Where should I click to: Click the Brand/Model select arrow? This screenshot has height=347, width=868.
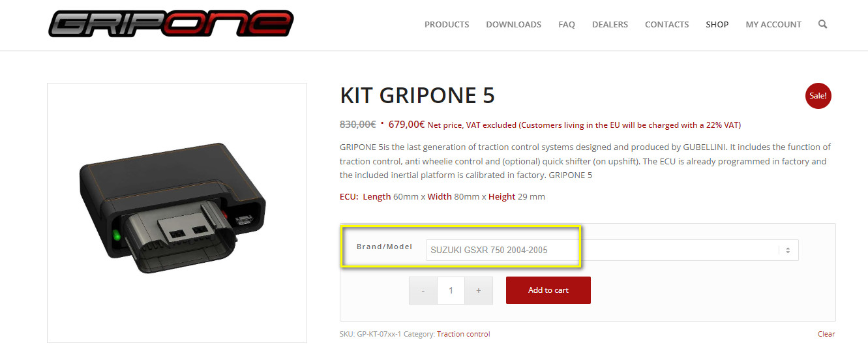788,250
